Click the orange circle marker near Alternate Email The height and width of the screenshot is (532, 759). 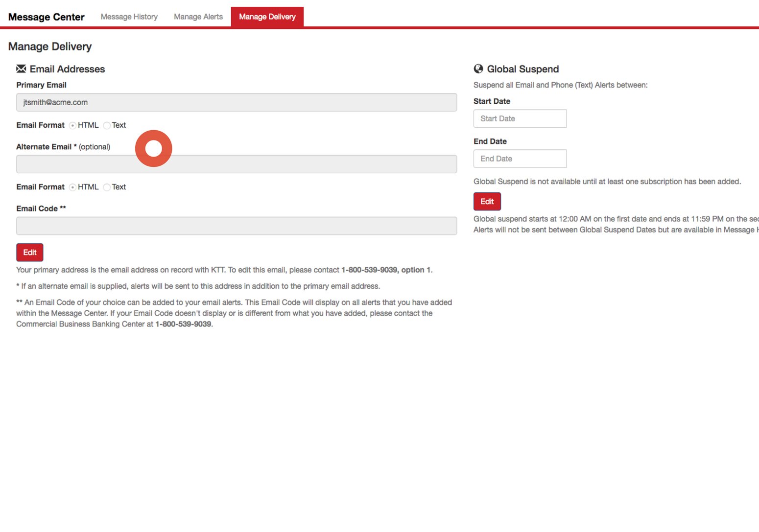click(153, 148)
